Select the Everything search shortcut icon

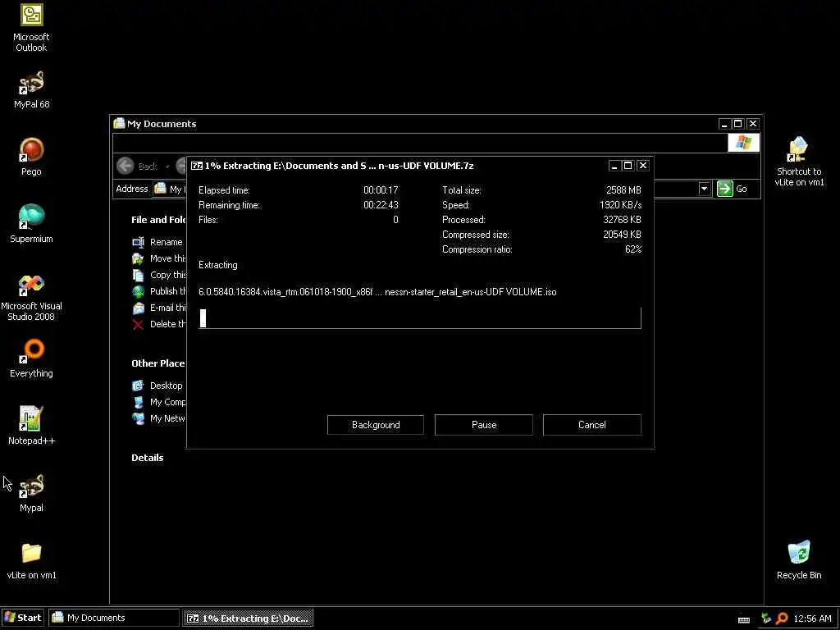(31, 358)
